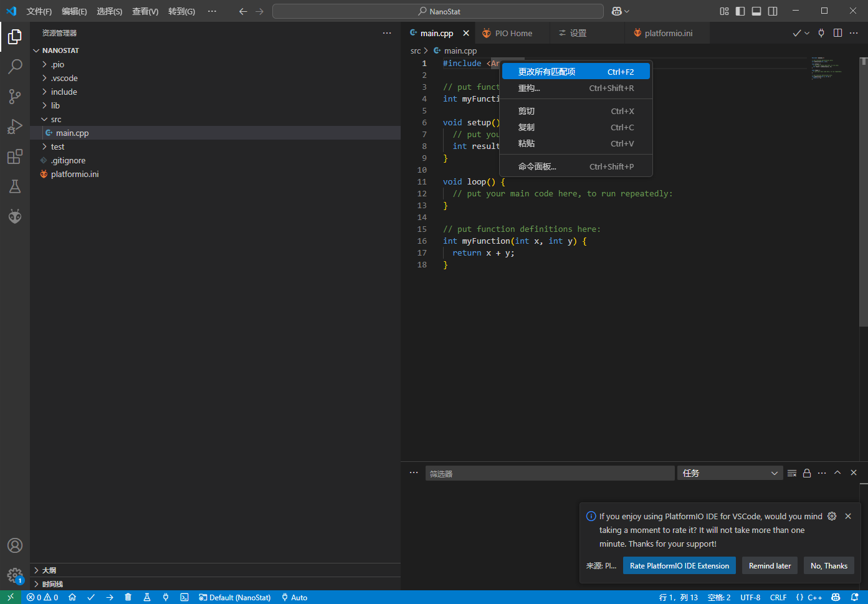
Task: Open the 任务 output channel dropdown
Action: coord(730,473)
